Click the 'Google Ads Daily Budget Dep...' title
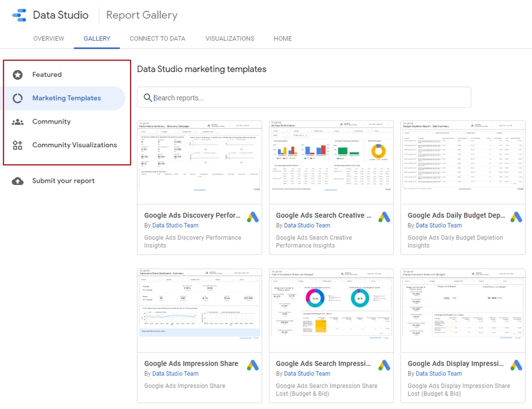Viewport: 532px width, 409px height. point(456,215)
